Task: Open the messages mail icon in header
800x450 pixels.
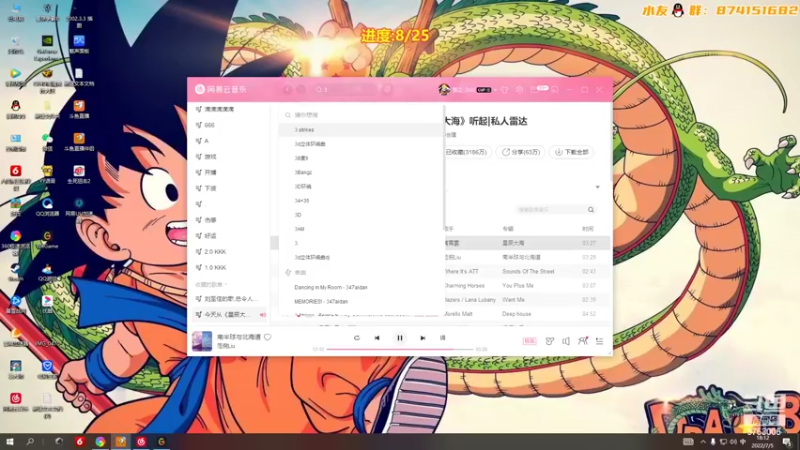Action: coord(534,90)
